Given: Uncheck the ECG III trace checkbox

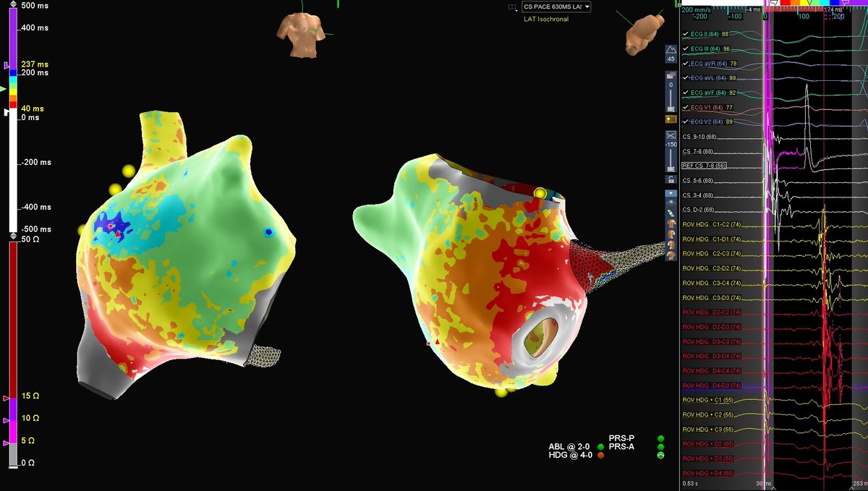Looking at the screenshot, I should [685, 48].
